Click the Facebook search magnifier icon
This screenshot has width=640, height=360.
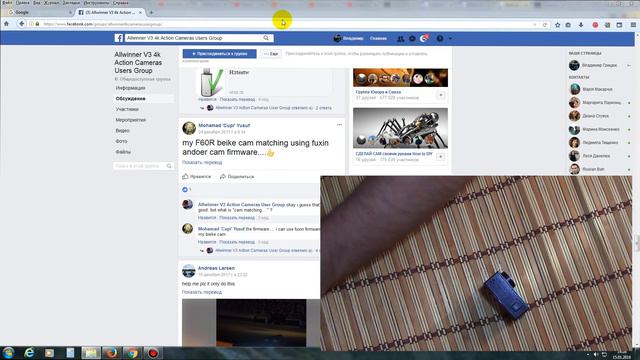pos(266,38)
